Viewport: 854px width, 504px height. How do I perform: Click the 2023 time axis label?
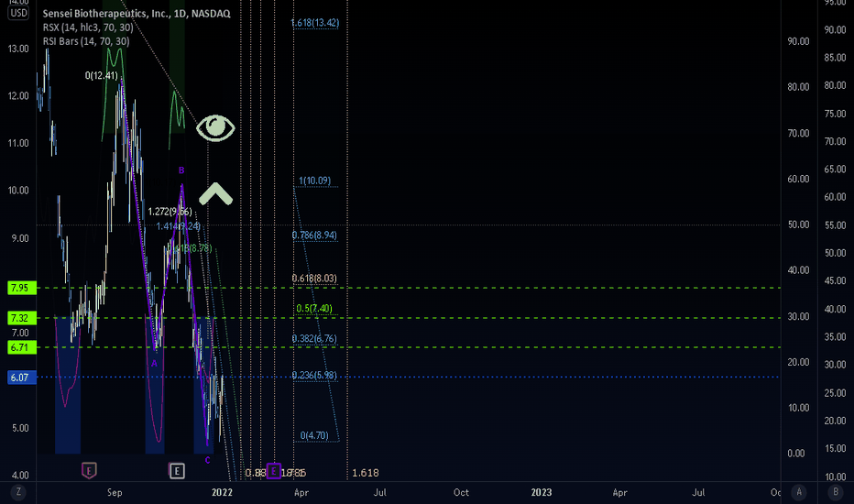(x=542, y=492)
